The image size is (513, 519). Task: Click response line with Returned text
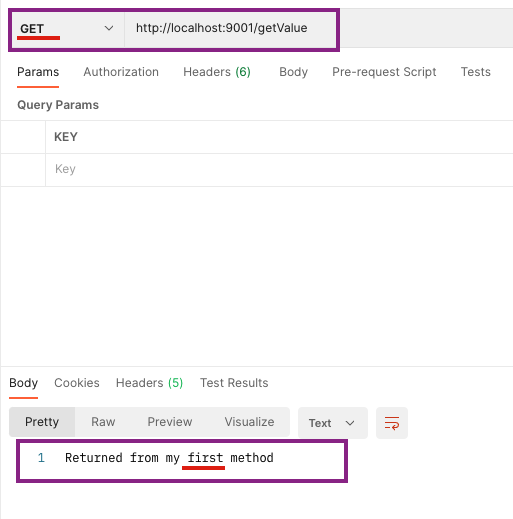tap(169, 458)
